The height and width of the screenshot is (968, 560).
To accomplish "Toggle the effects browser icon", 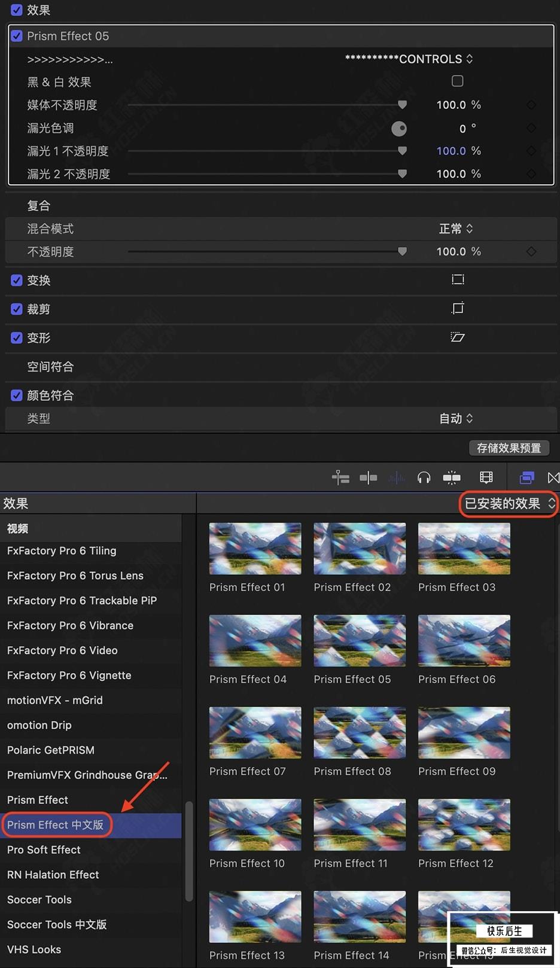I will (x=526, y=477).
